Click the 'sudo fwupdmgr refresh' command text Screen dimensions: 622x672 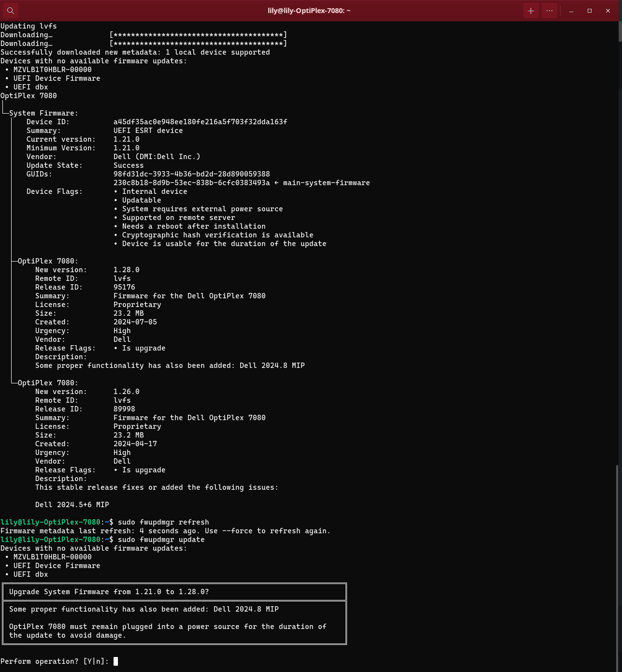[163, 522]
